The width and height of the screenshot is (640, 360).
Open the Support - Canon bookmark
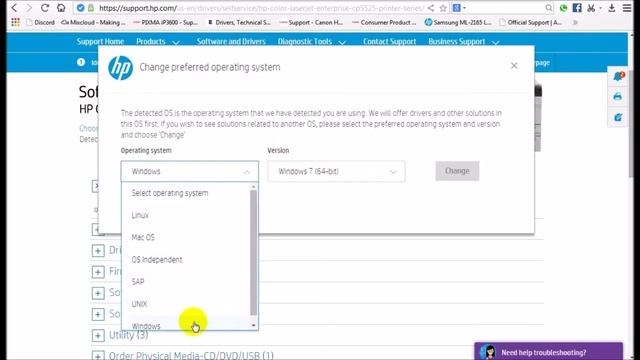[311, 22]
